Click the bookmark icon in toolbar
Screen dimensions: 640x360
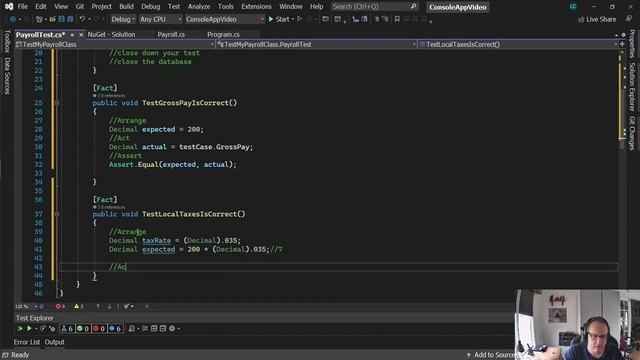coord(397,19)
